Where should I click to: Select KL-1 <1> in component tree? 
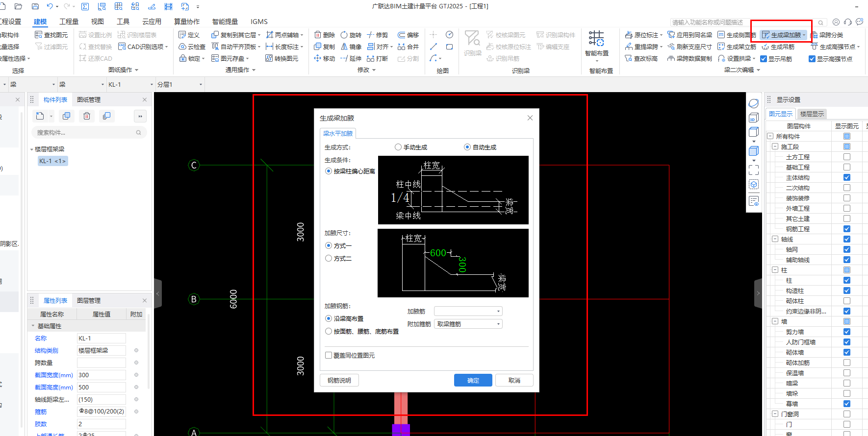click(x=52, y=161)
